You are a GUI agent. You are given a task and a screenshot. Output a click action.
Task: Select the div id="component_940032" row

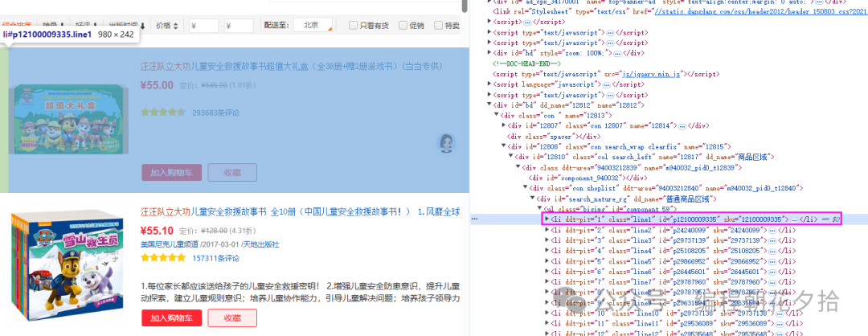(x=588, y=178)
